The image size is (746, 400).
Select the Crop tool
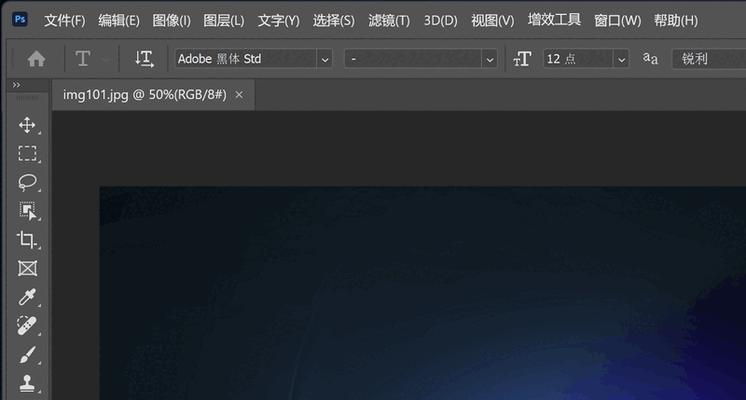point(27,240)
